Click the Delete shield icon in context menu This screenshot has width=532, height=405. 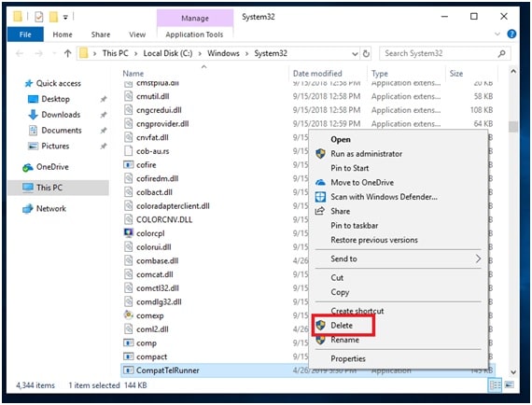pyautogui.click(x=320, y=326)
